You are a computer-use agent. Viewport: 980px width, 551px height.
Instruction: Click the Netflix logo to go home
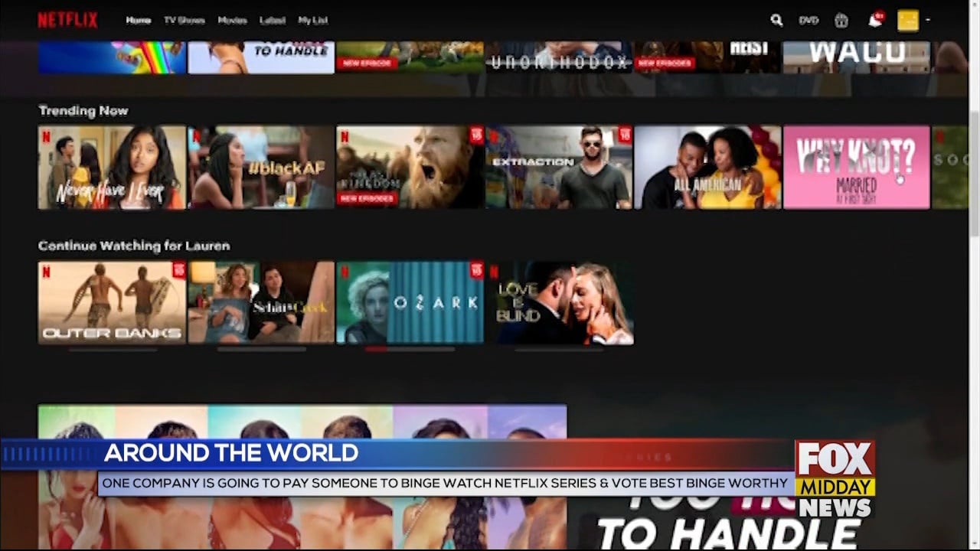67,20
